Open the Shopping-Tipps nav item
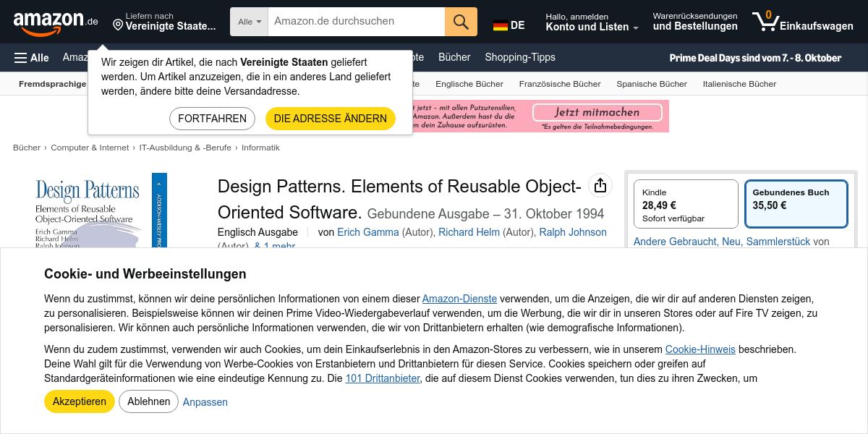868x434 pixels. click(520, 57)
